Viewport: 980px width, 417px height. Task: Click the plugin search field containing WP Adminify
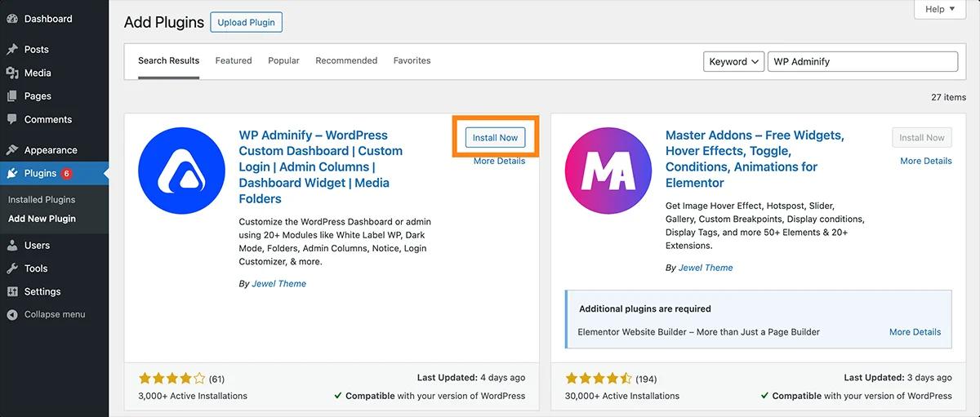(862, 61)
